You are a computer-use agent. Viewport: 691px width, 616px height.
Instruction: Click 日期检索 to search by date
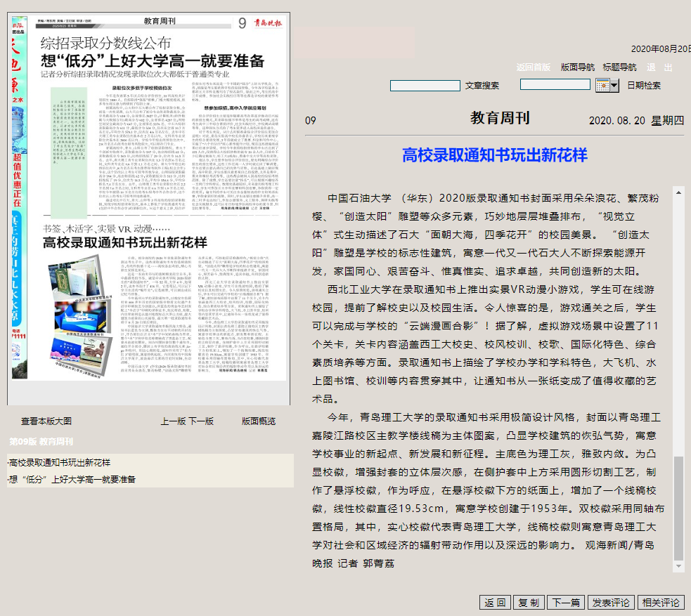coord(644,86)
